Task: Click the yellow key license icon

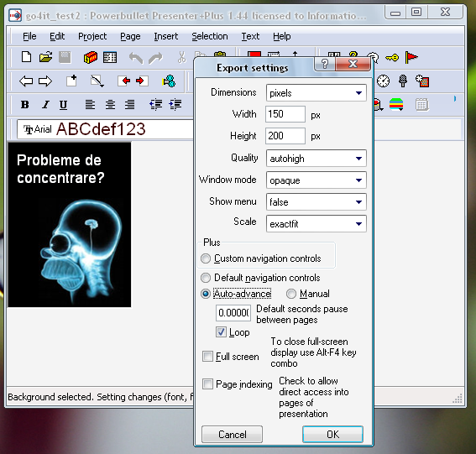Action: tap(392, 57)
